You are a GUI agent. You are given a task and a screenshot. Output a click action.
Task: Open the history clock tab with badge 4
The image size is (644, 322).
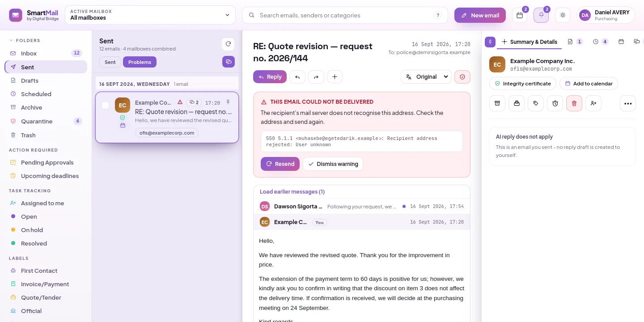601,42
